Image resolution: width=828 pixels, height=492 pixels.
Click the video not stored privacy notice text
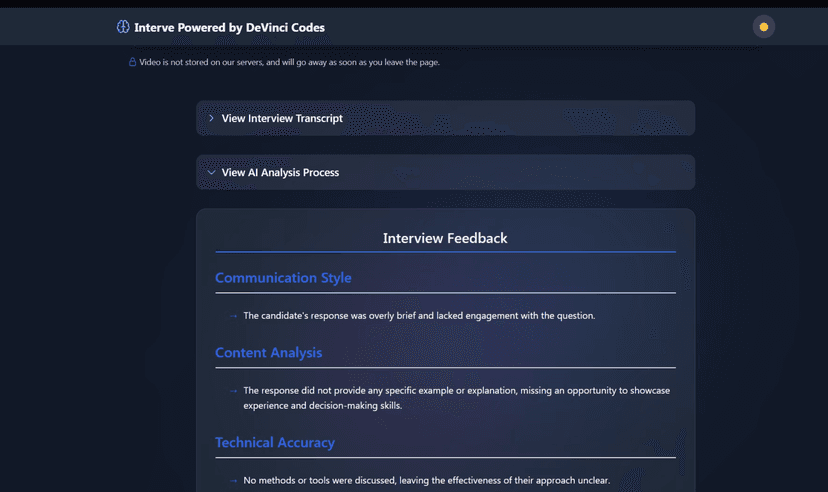(289, 62)
